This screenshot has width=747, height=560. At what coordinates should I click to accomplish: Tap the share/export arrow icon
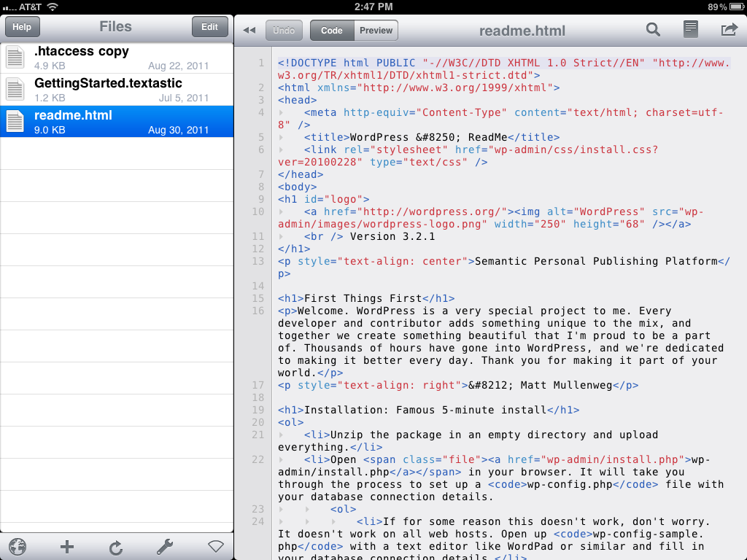[x=729, y=30]
